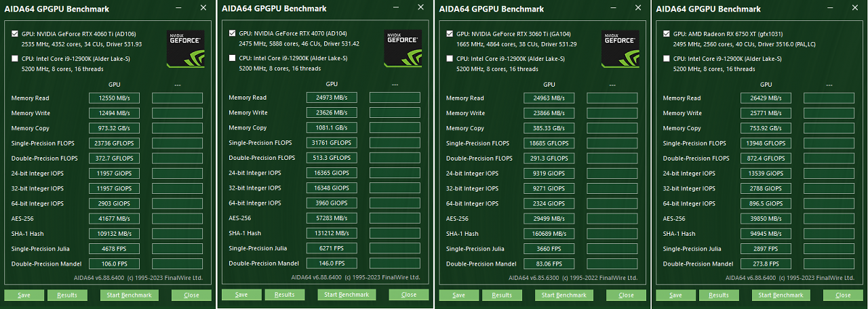Viewport: 868px width, 309px height.
Task: Open Results in the RTX 4070 window
Action: coord(285,295)
